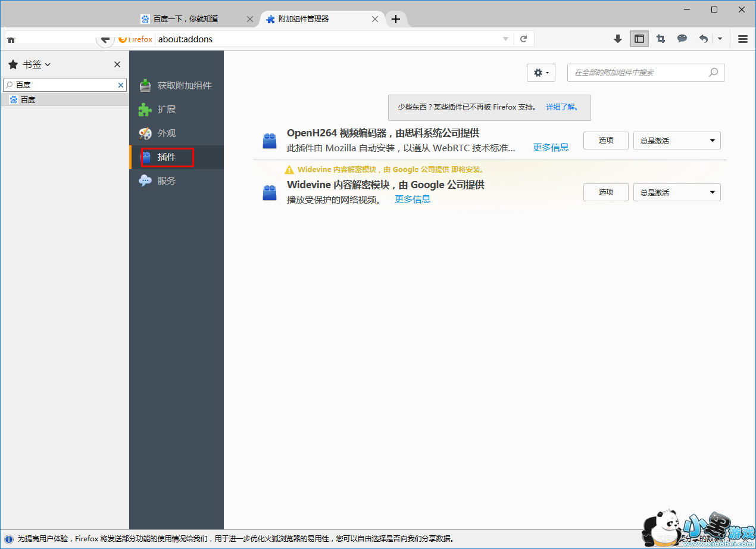
Task: Click the back navigation arrow
Action: coord(105,39)
